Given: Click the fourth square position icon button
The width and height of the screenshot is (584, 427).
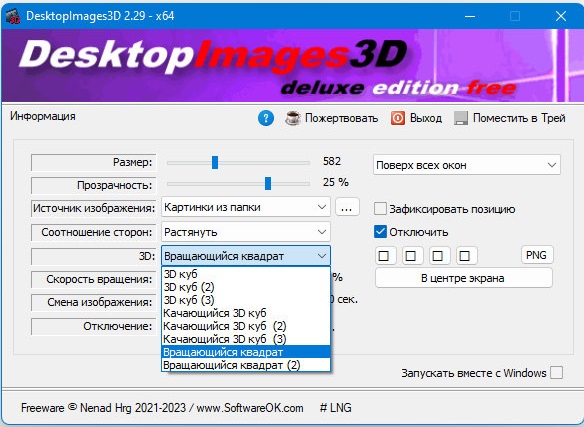Looking at the screenshot, I should click(464, 256).
